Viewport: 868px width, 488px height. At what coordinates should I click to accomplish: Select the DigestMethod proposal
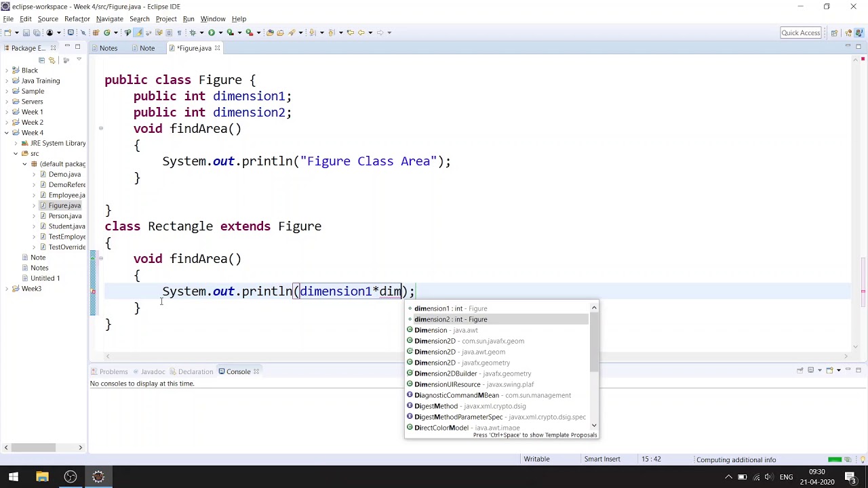pos(496,406)
